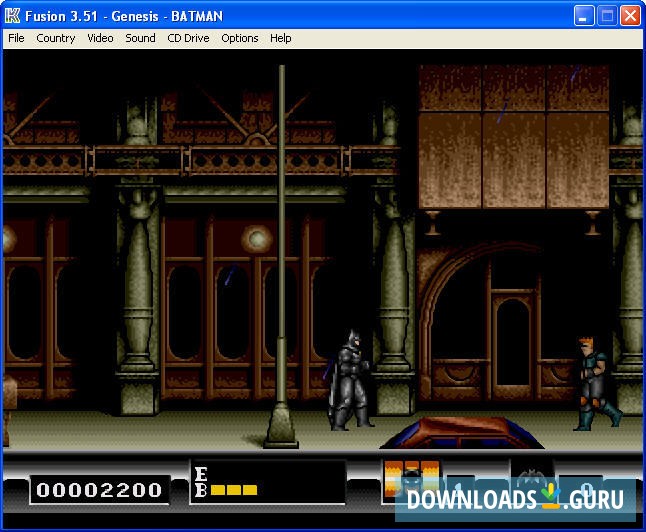646x532 pixels.
Task: Open the File menu
Action: pos(16,38)
